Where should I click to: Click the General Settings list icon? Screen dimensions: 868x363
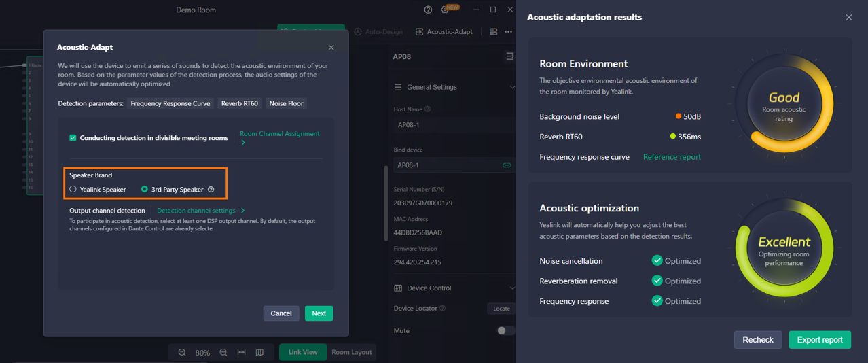click(x=398, y=87)
